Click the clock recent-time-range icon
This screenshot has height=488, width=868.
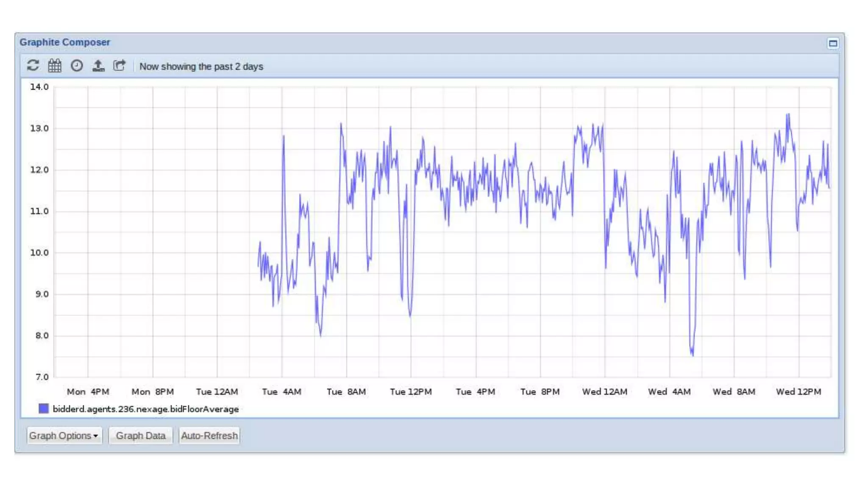77,66
